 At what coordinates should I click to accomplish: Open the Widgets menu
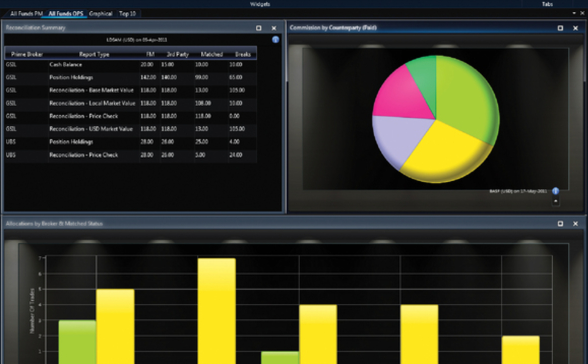click(261, 4)
